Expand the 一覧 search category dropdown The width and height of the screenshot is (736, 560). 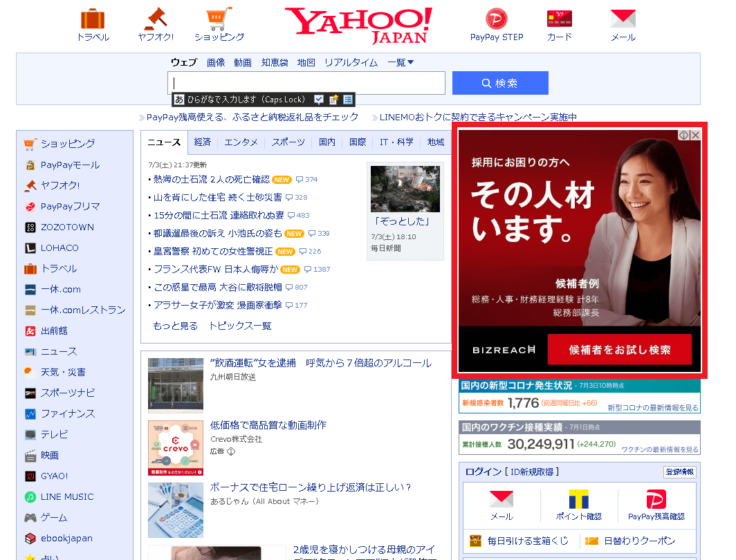pyautogui.click(x=401, y=62)
